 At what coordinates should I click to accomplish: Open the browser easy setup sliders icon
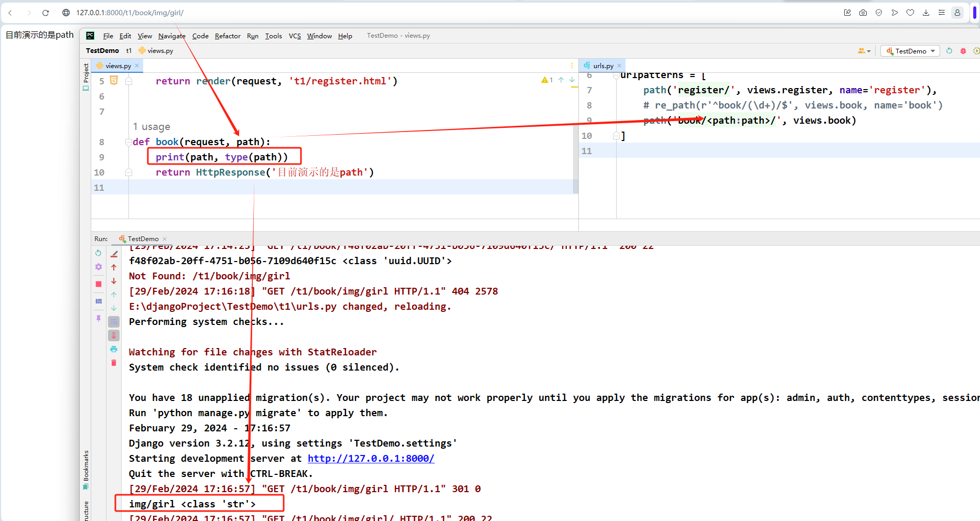point(942,13)
